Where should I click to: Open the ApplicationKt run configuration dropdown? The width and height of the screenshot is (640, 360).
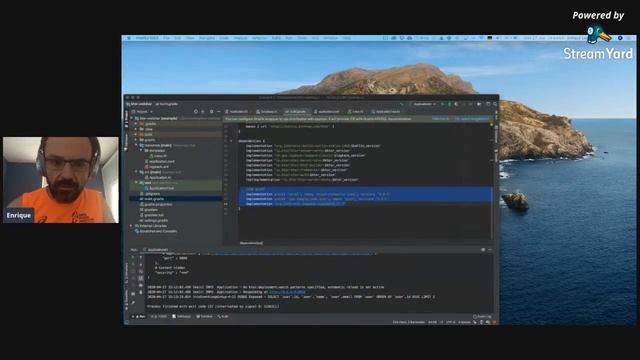click(x=423, y=104)
